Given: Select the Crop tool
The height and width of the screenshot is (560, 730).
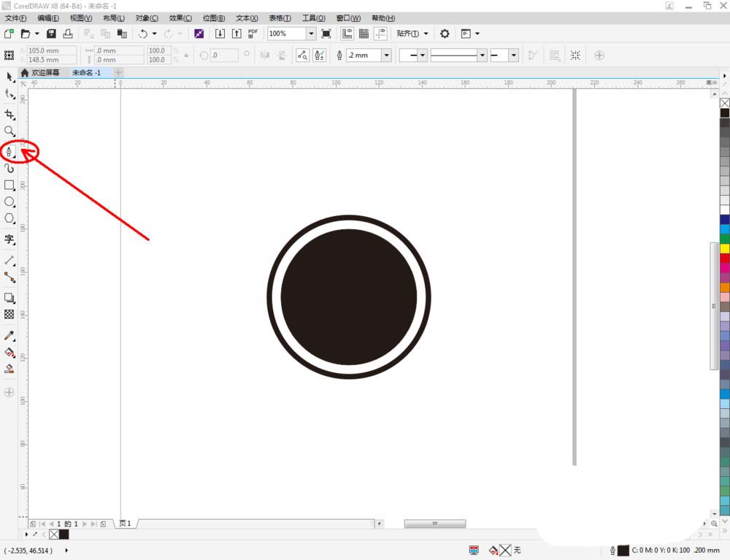Looking at the screenshot, I should [x=9, y=114].
